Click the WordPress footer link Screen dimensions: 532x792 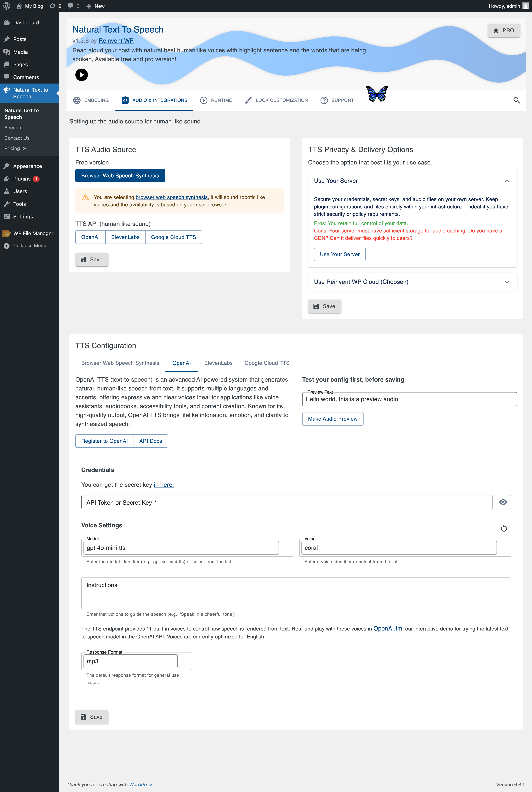coord(141,785)
